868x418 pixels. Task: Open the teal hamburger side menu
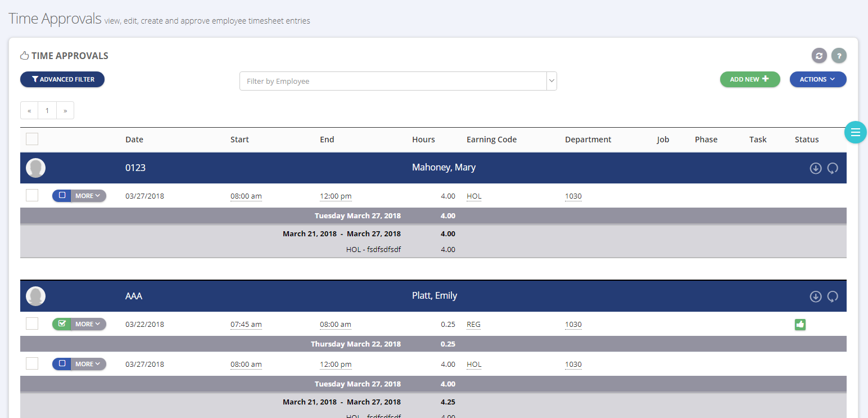pyautogui.click(x=856, y=132)
